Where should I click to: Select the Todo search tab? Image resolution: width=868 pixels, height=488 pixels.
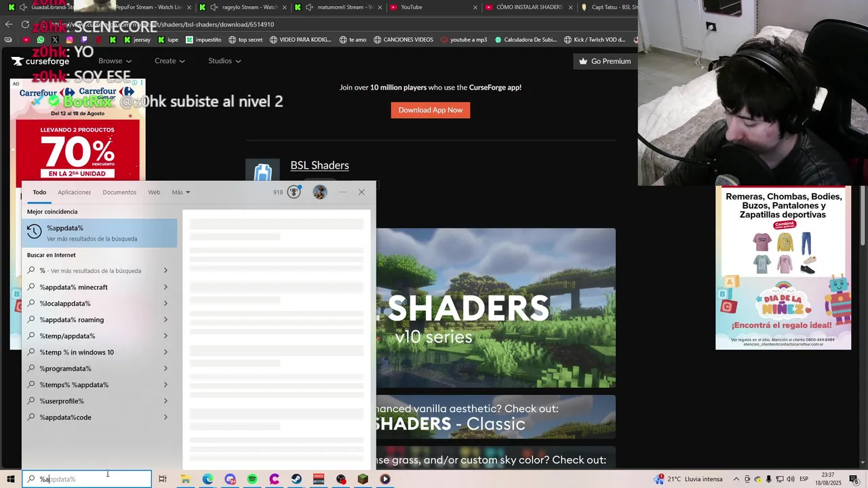(x=39, y=192)
